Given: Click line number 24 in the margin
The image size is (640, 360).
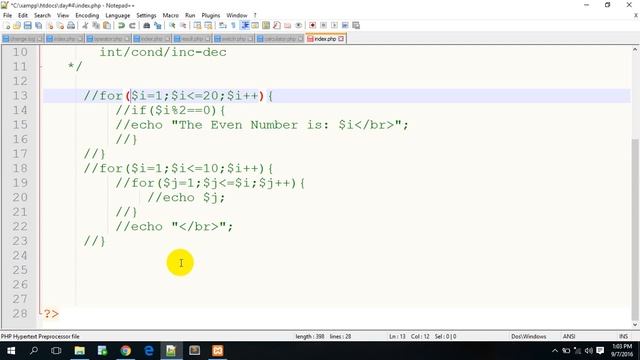Looking at the screenshot, I should pos(20,256).
